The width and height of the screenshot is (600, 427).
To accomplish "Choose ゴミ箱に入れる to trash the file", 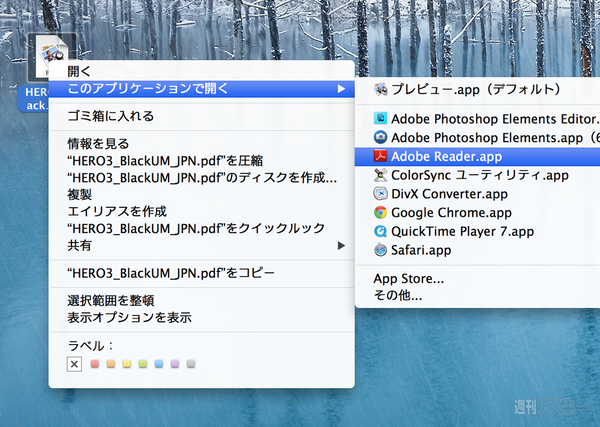I will 202,116.
